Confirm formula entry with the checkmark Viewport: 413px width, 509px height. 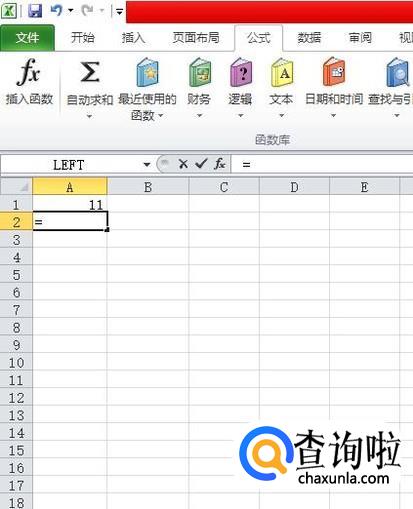pos(201,164)
